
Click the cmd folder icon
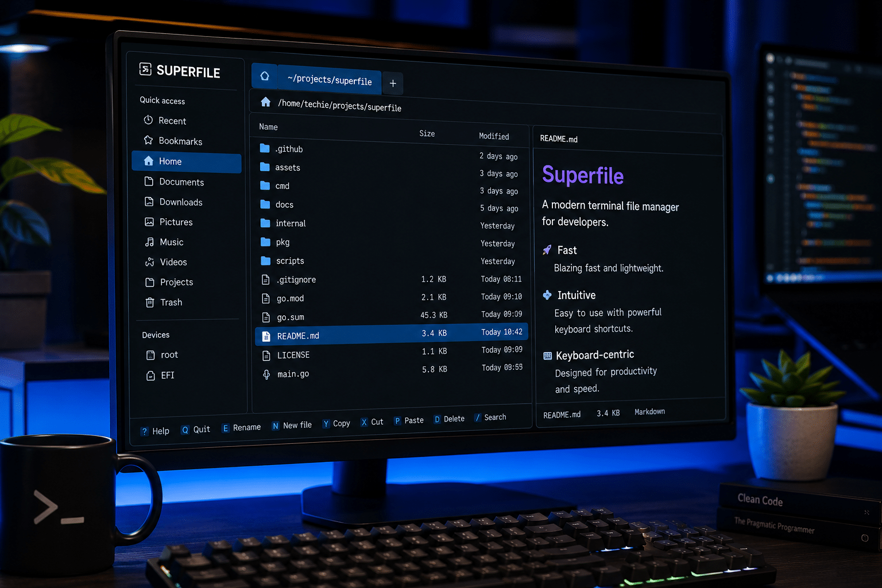[265, 185]
